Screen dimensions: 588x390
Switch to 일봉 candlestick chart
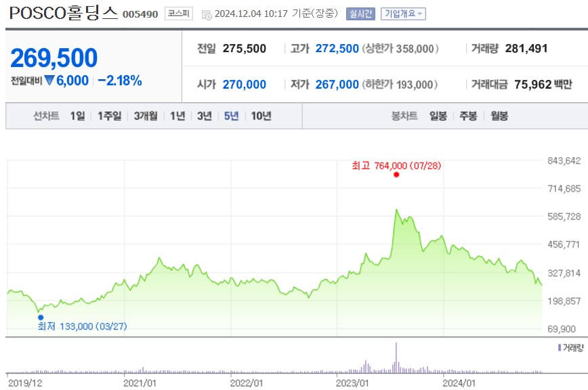click(438, 116)
